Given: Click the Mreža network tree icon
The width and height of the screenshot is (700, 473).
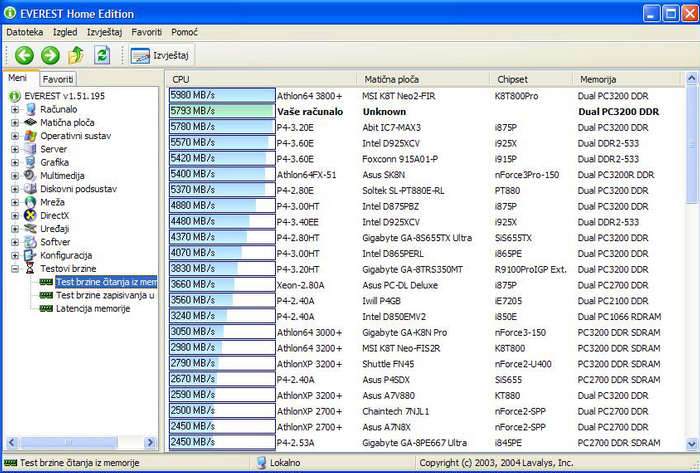Looking at the screenshot, I should [30, 202].
